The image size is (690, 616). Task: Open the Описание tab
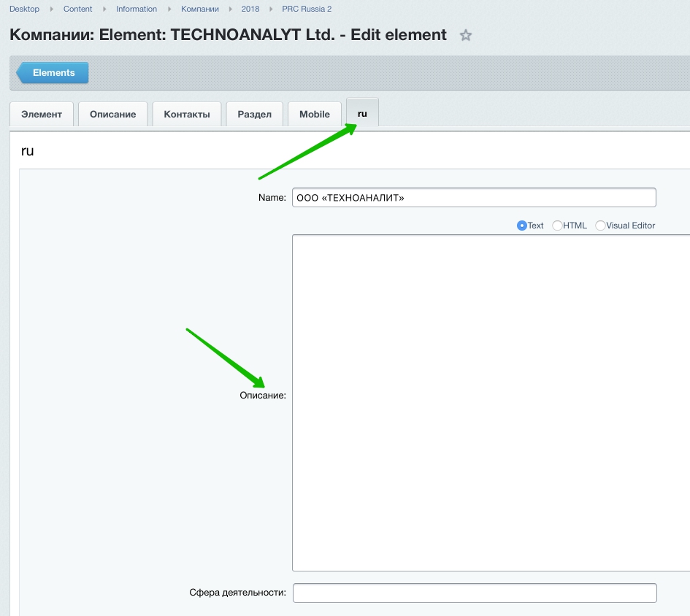pyautogui.click(x=112, y=115)
